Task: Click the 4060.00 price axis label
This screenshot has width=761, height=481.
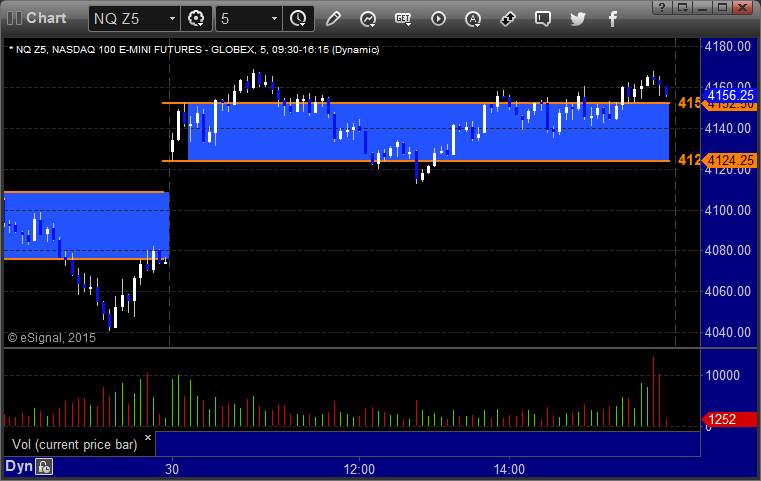Action: tap(728, 291)
